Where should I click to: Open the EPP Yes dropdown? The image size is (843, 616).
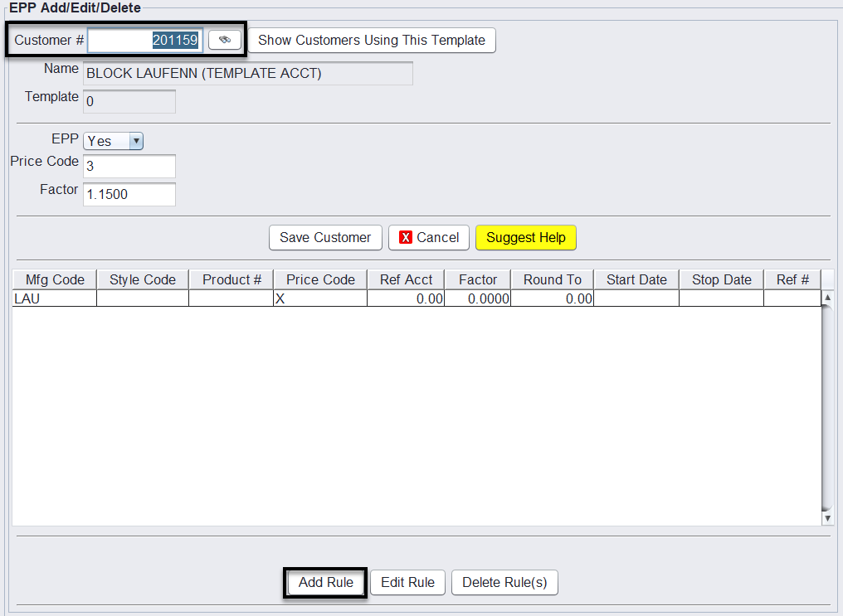click(x=114, y=142)
